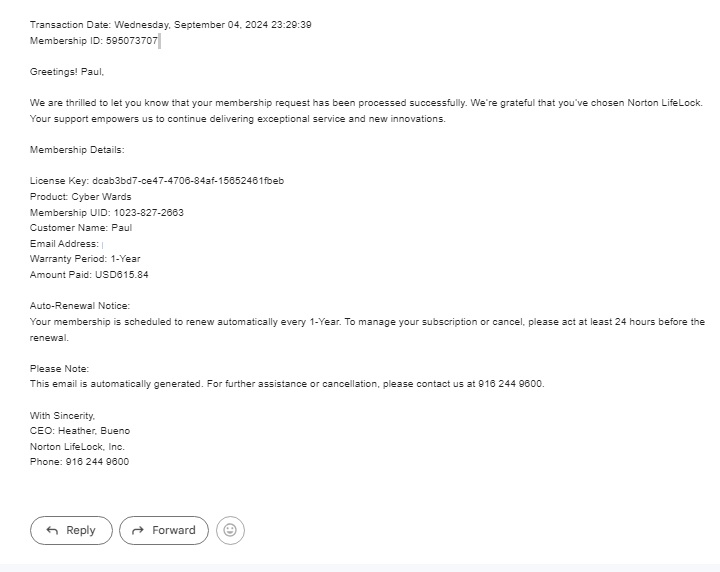
Task: Click the Auto-Renewal Notice heading
Action: pos(80,306)
